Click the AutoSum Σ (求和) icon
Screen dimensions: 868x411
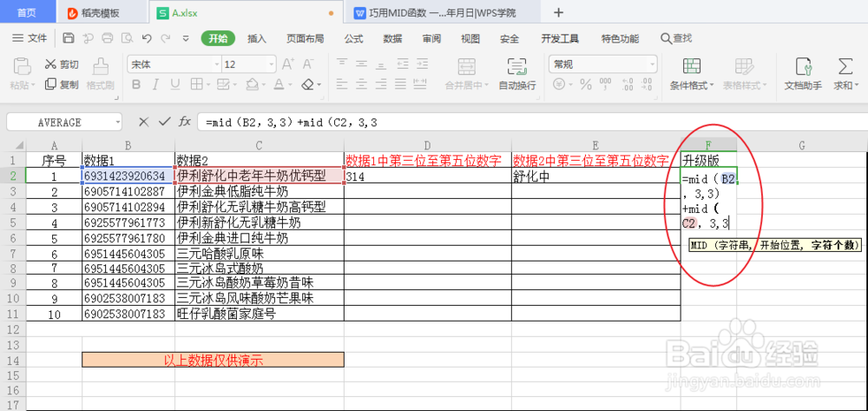tap(845, 66)
